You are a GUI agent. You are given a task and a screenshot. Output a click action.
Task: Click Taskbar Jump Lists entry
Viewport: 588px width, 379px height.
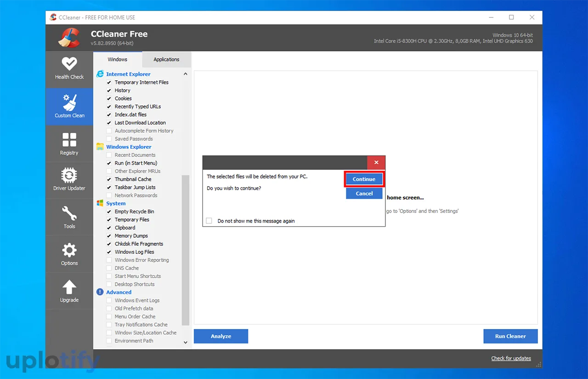135,187
